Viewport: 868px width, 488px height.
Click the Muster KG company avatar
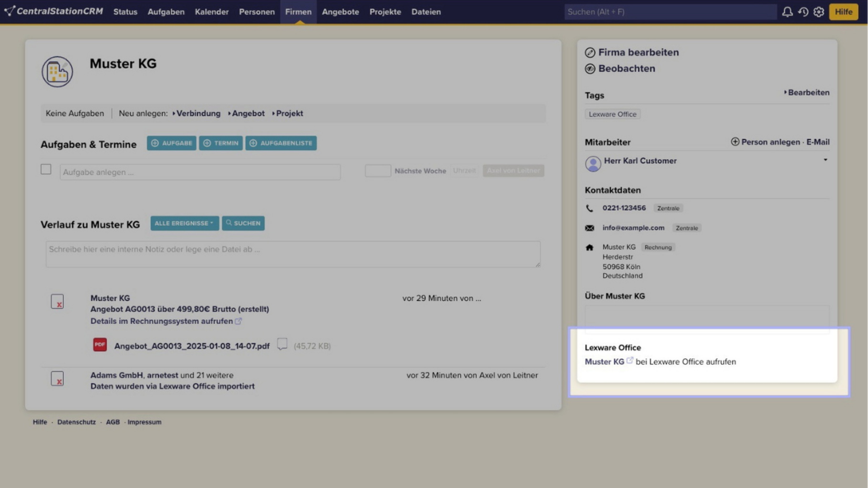tap(57, 72)
